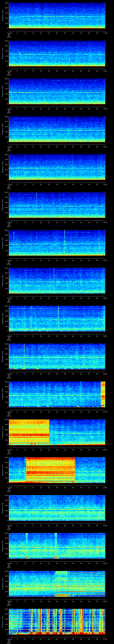Select the spectrogram panel starting at 1:25:00
This screenshot has width=114, height=644.
[57, 584]
